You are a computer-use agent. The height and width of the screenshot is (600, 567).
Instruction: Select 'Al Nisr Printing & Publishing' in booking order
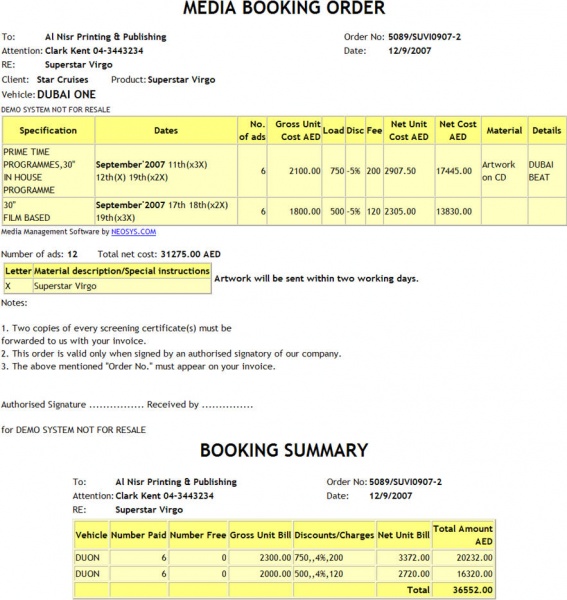tap(106, 37)
